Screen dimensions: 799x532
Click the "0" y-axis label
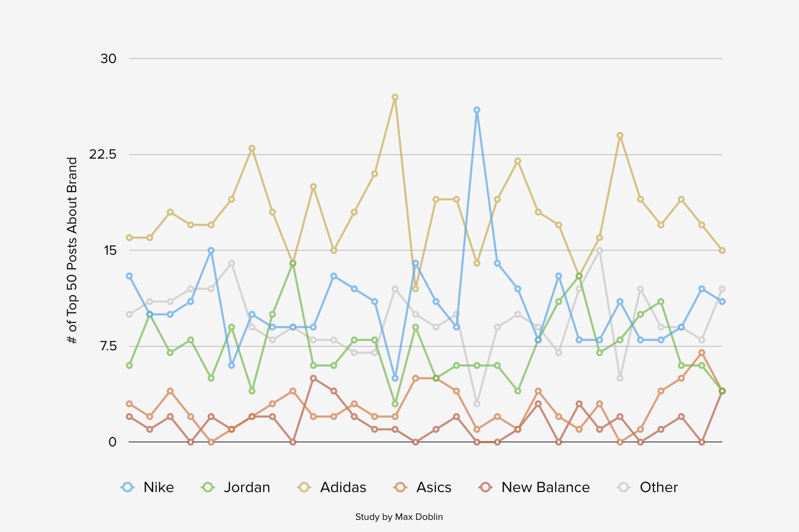click(112, 442)
